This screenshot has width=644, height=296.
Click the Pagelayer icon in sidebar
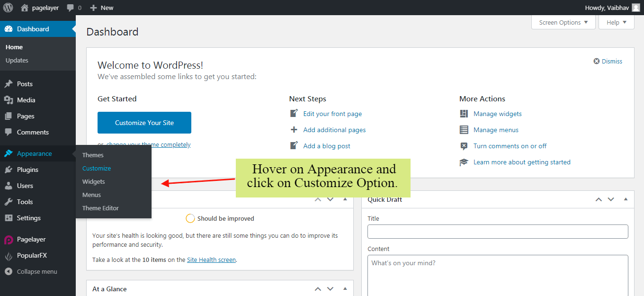(x=9, y=240)
